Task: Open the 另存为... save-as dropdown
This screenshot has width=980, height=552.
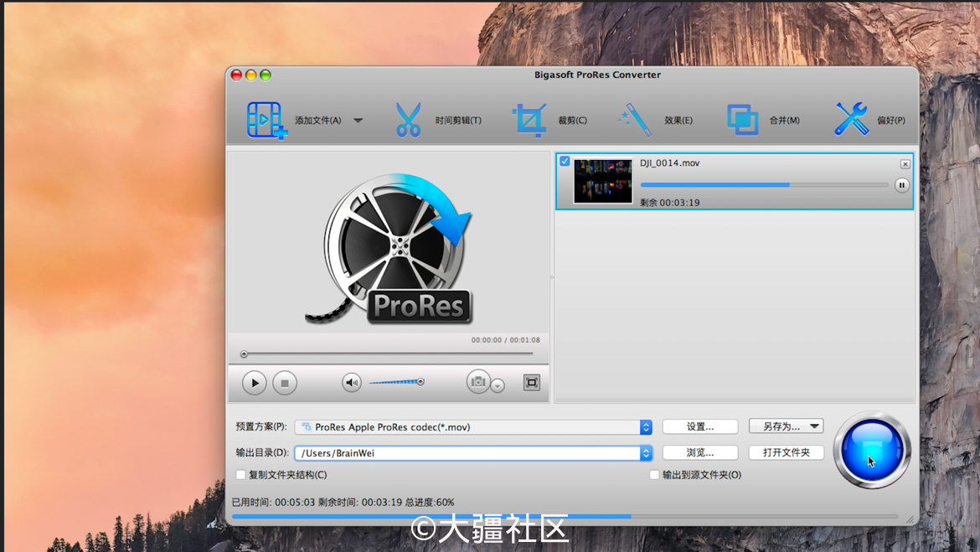Action: pos(787,426)
